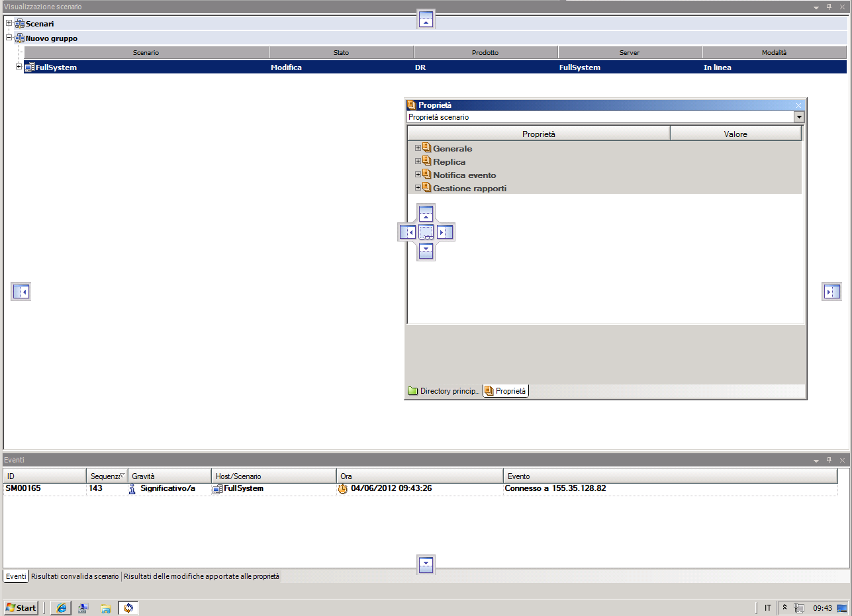Viewport: 852px width, 616px height.
Task: Click the left arrow in the center docking cluster
Action: 408,232
